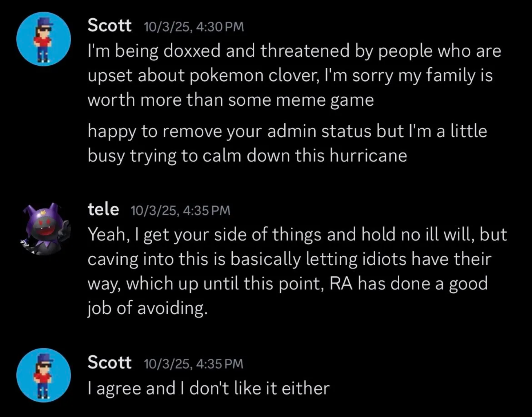Open the tele username profile
The image size is (532, 417).
103,209
